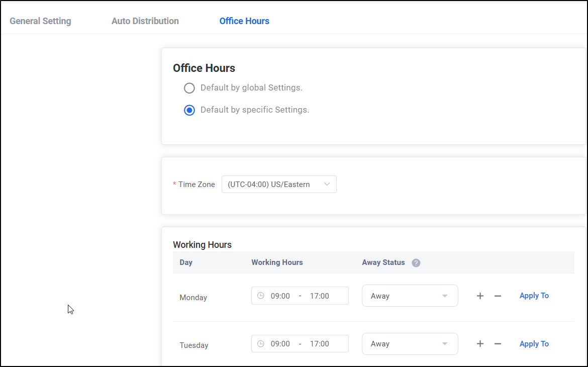Click the Day column header
Image resolution: width=588 pixels, height=367 pixels.
[186, 262]
